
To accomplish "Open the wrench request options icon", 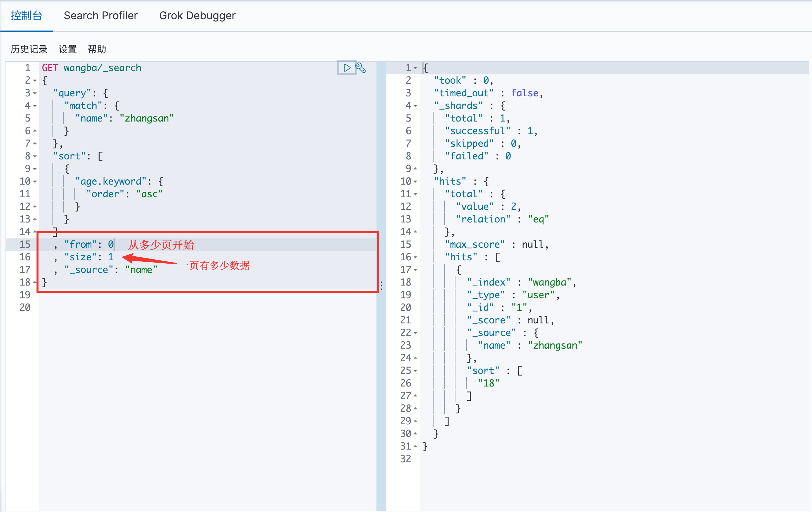I will point(361,68).
